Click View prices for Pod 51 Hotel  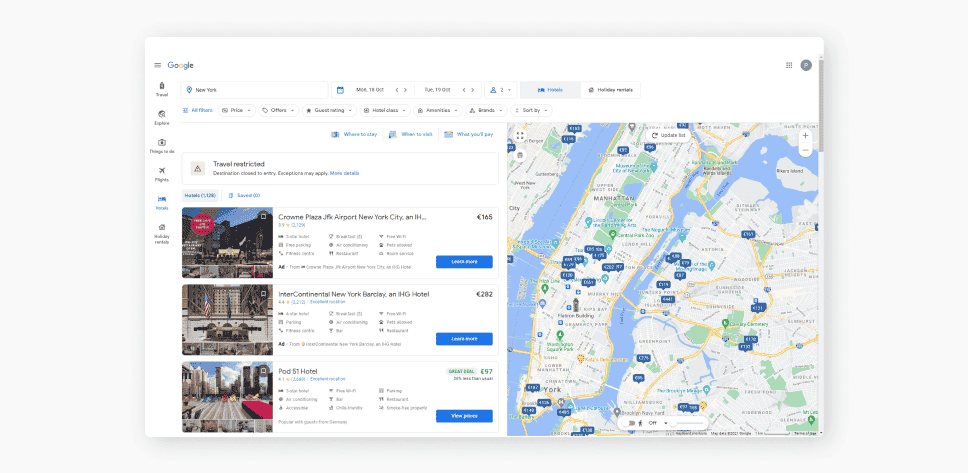click(x=464, y=416)
